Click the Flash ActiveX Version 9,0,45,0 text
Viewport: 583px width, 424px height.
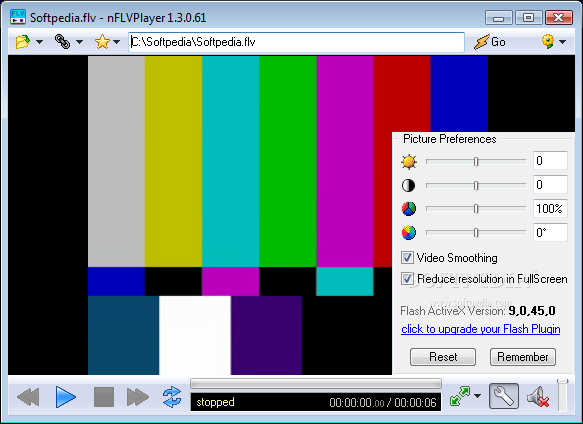(478, 311)
